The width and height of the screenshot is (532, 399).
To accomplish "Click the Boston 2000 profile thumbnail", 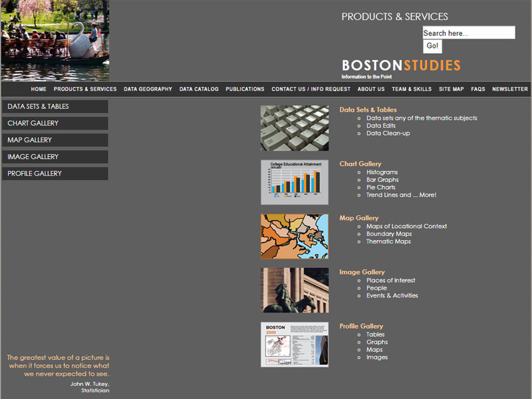I will tap(295, 344).
